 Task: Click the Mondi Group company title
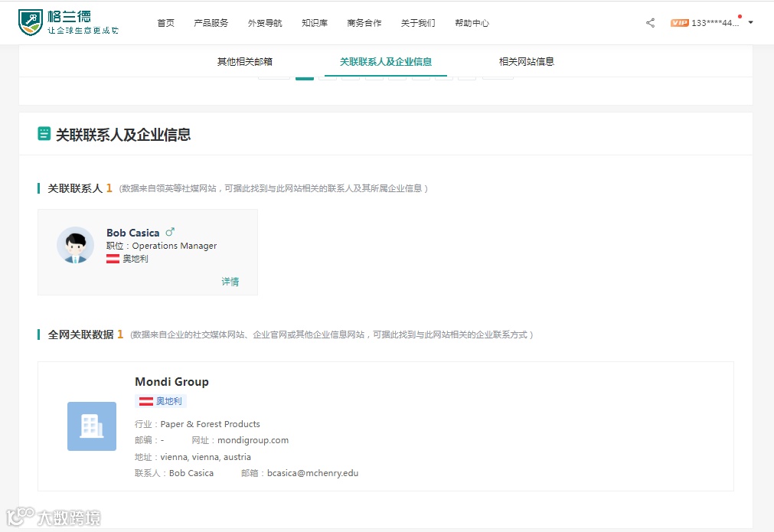[x=171, y=381]
